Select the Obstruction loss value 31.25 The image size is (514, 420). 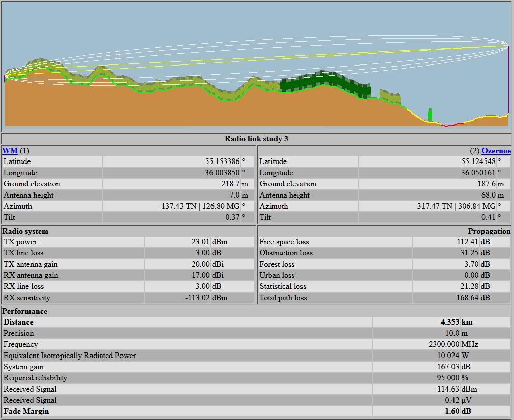click(x=469, y=253)
